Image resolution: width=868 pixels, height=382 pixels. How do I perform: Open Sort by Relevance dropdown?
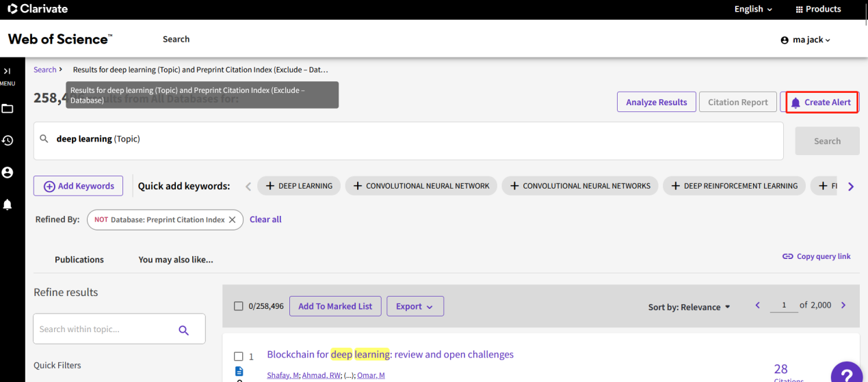(x=689, y=307)
